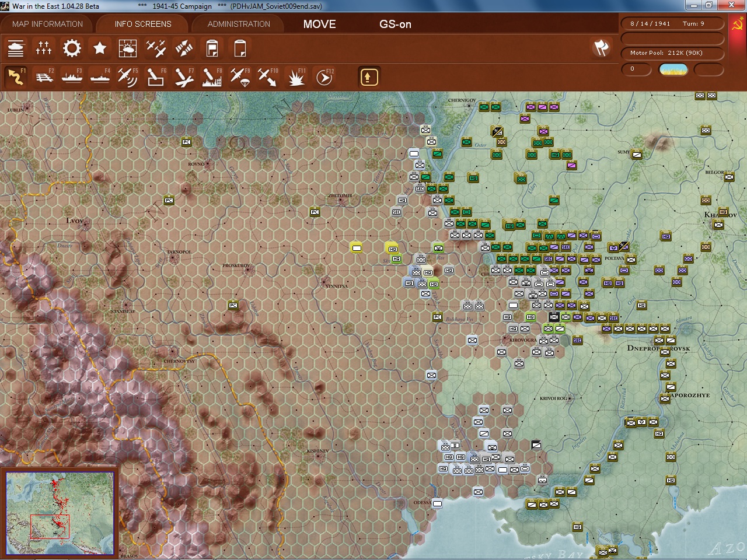Viewport: 747px width, 560px height.
Task: Click the Zaporozhye city label
Action: click(x=689, y=395)
